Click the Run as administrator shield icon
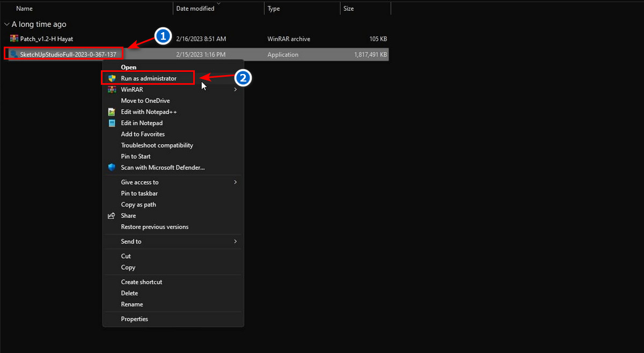The height and width of the screenshot is (353, 644). coord(112,78)
